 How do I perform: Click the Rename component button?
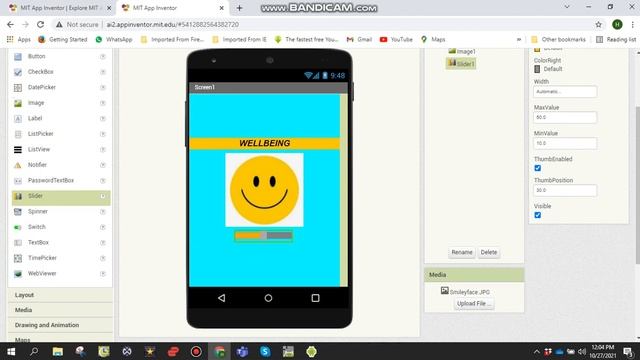(462, 252)
